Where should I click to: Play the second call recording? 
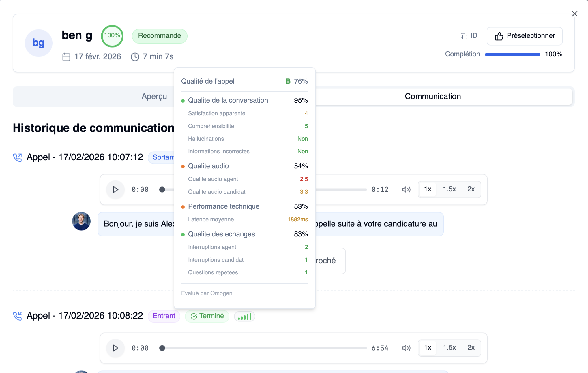click(x=115, y=348)
